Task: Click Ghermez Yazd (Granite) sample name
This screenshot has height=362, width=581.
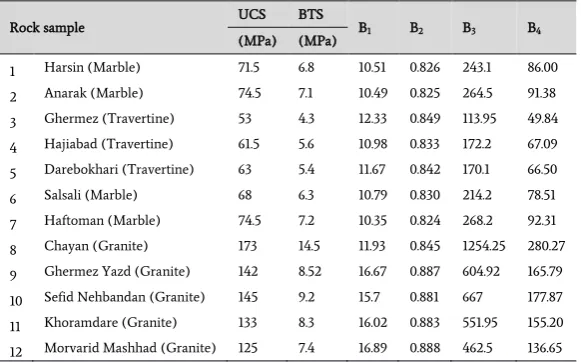Action: pyautogui.click(x=117, y=272)
